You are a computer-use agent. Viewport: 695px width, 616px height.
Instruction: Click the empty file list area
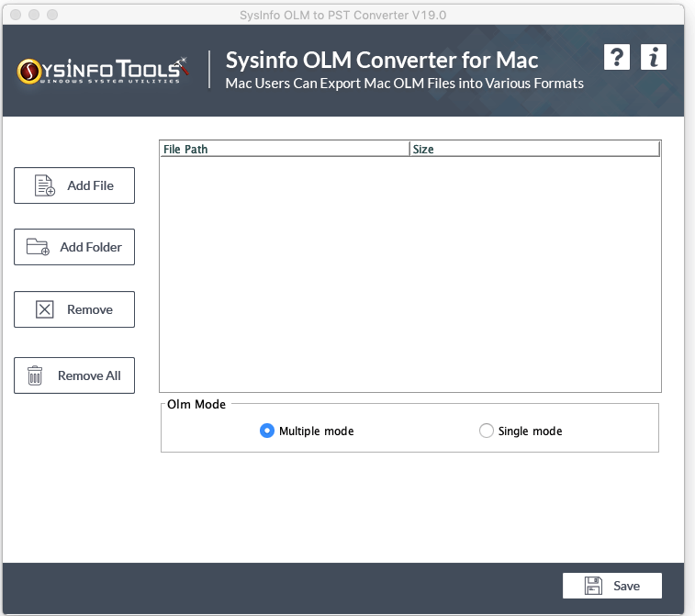click(x=410, y=274)
